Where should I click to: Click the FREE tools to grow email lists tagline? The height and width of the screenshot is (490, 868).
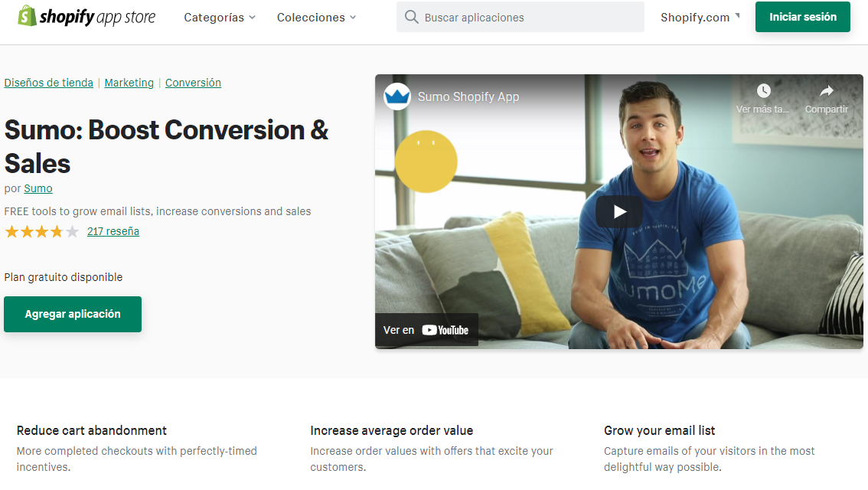coord(157,211)
